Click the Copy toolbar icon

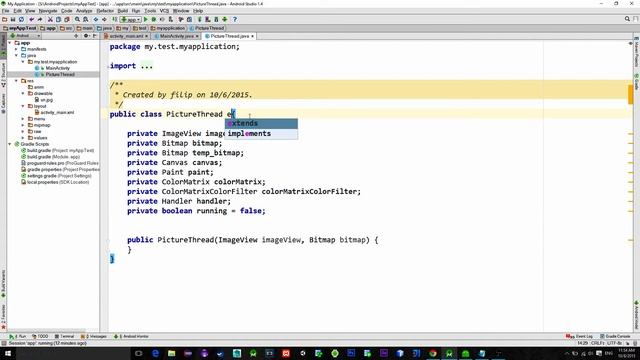point(58,19)
